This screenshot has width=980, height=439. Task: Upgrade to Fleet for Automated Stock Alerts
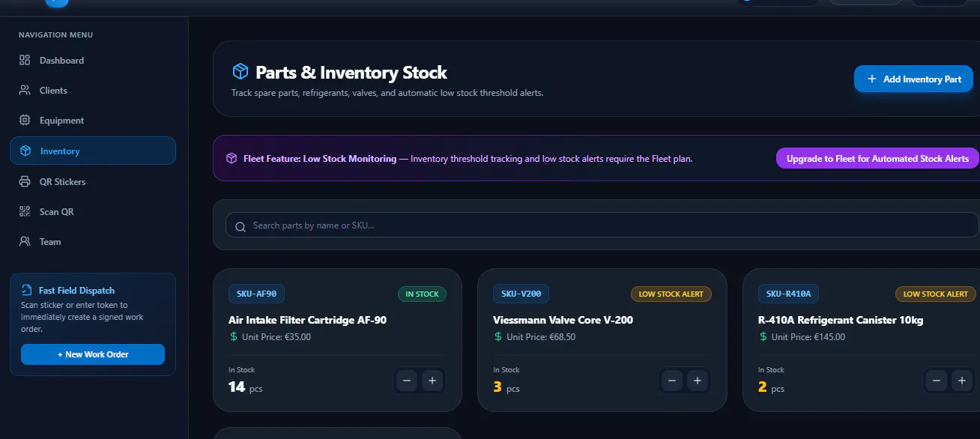877,159
